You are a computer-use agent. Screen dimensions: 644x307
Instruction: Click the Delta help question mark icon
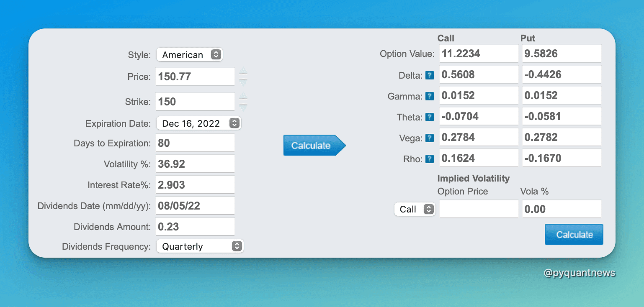click(x=429, y=75)
